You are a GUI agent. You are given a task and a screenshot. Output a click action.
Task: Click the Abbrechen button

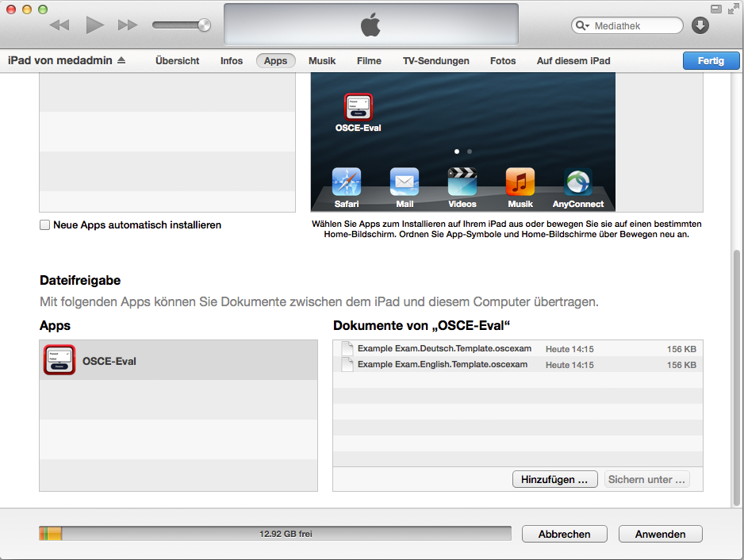pos(564,534)
